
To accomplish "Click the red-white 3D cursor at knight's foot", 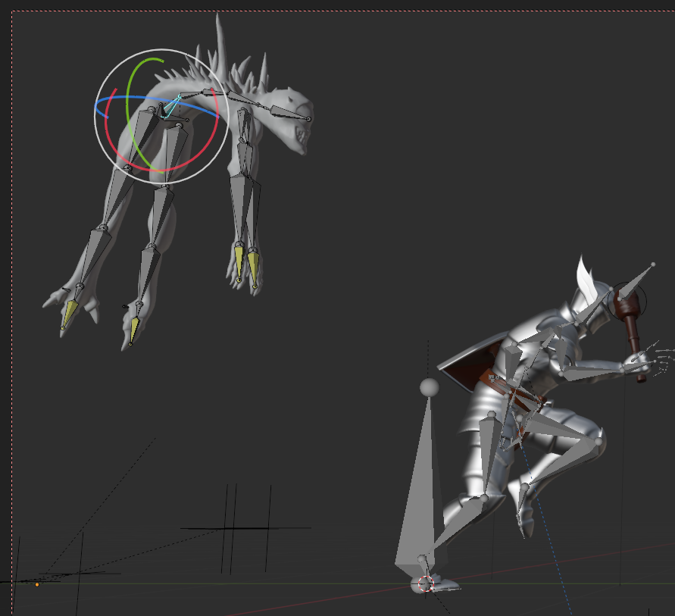I will tap(426, 583).
